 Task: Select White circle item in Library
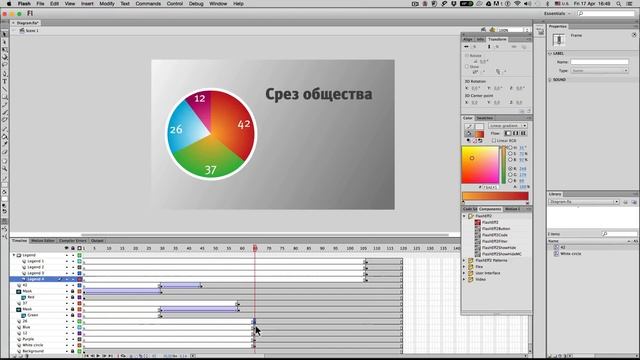570,254
